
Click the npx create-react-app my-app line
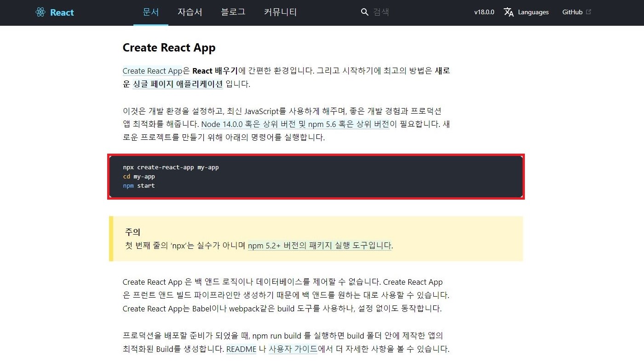coord(171,167)
